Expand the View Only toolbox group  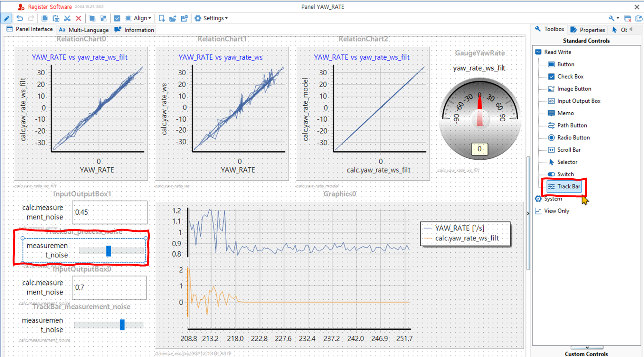tap(556, 211)
